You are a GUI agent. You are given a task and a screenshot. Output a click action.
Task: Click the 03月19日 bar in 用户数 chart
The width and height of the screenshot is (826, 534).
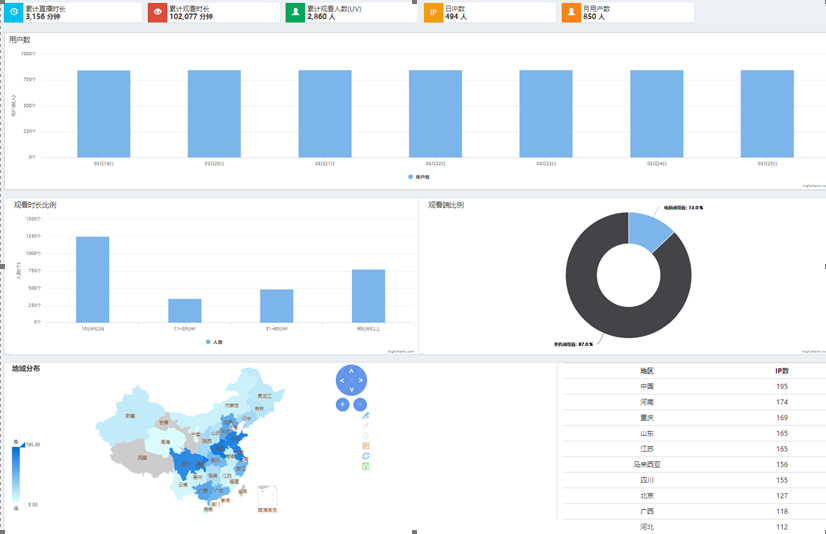point(104,114)
